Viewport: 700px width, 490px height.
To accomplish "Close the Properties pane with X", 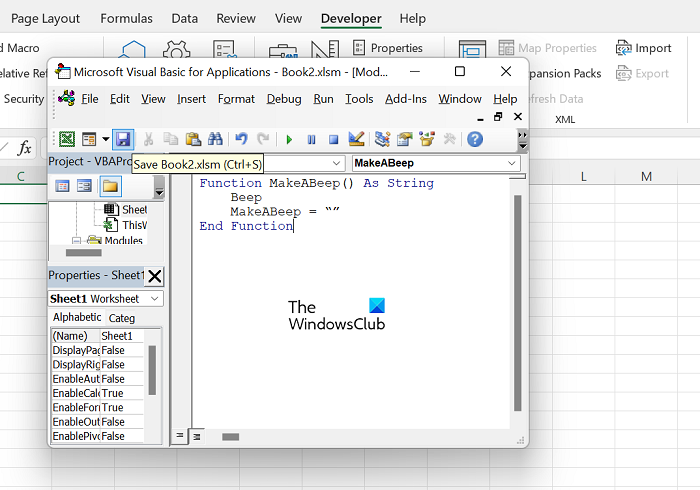I will coord(155,276).
